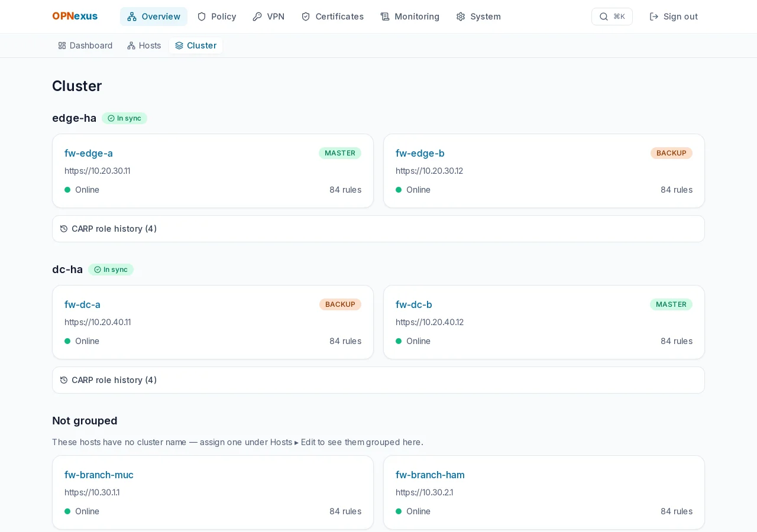757x532 pixels.
Task: Select the Cluster tab
Action: coord(196,46)
